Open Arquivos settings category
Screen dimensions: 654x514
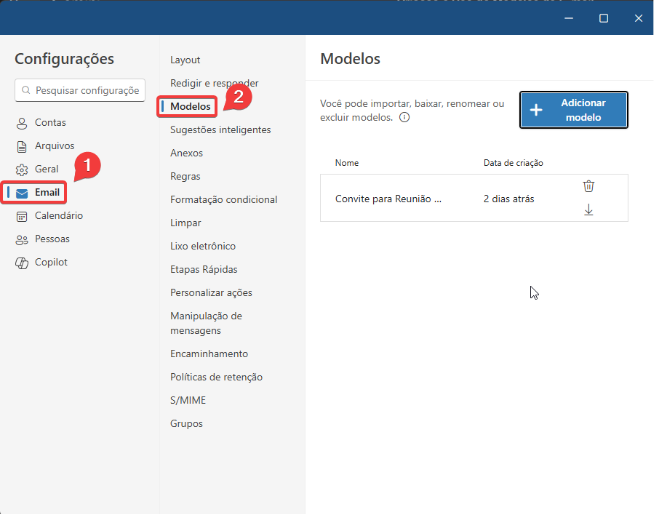(x=54, y=145)
